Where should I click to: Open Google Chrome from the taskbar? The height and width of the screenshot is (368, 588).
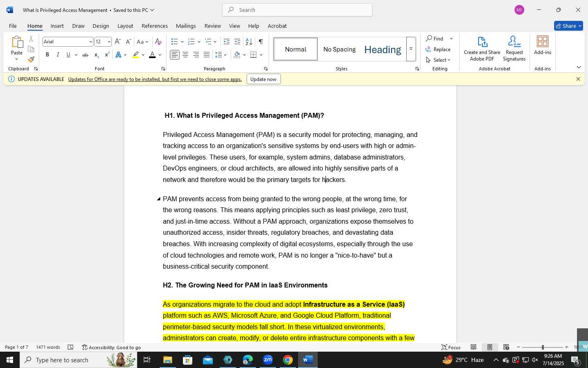click(x=288, y=360)
